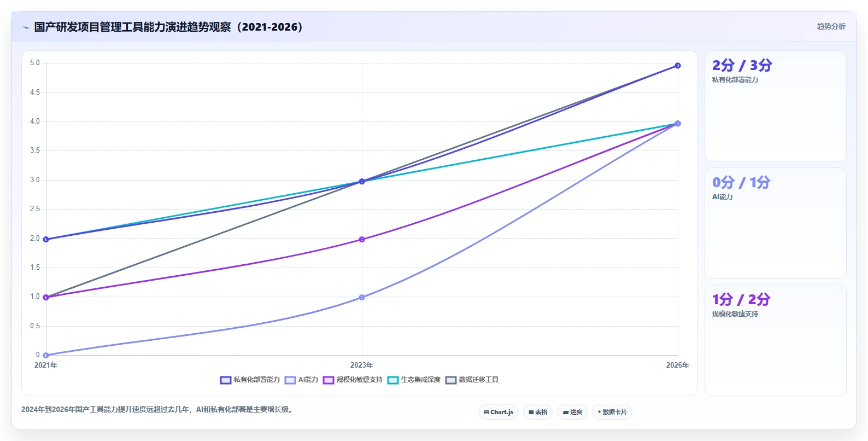Click the trend icon beside the title
868x441 pixels.
pyautogui.click(x=26, y=27)
